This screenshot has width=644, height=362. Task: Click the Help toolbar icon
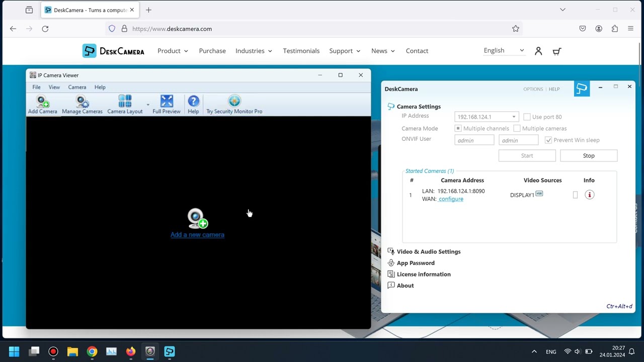[193, 105]
